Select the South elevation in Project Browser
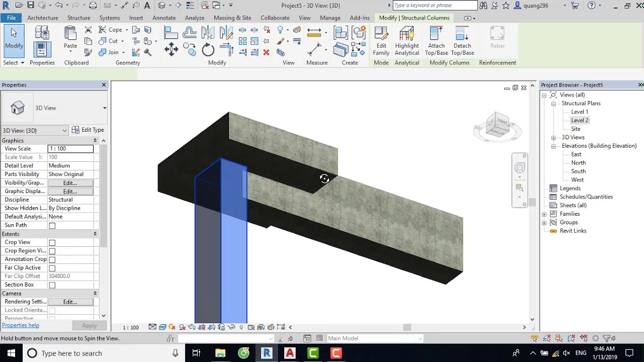The height and width of the screenshot is (362, 644). [x=578, y=171]
